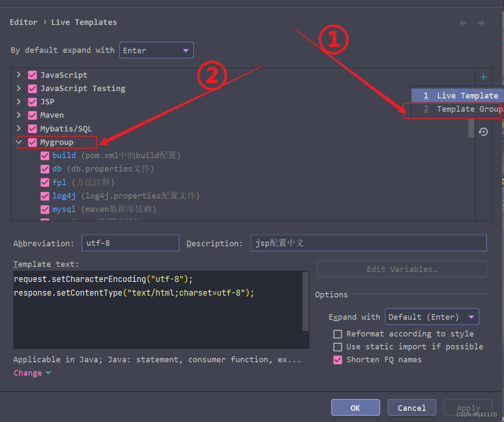The width and height of the screenshot is (504, 422).
Task: Expand the JavaScript group
Action: click(18, 75)
